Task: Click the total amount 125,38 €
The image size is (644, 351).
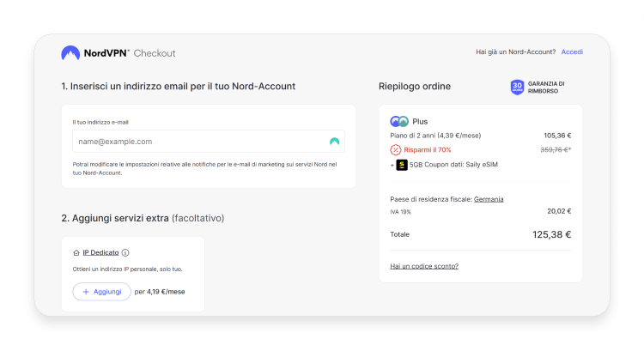Action: coord(551,235)
